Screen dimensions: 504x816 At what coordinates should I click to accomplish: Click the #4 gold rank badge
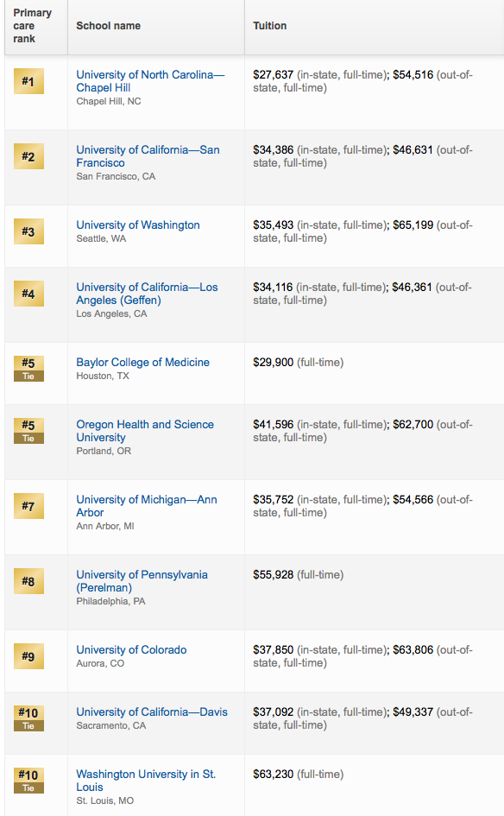pos(28,294)
